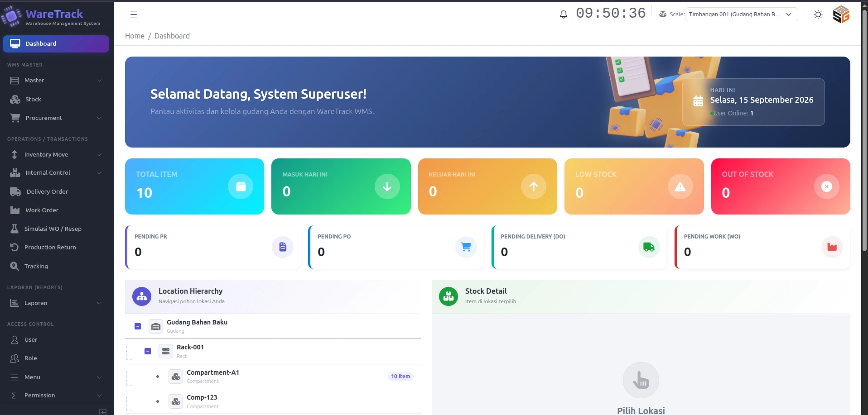The width and height of the screenshot is (868, 415).
Task: Click the page vertical scrollbar
Action: [864, 131]
